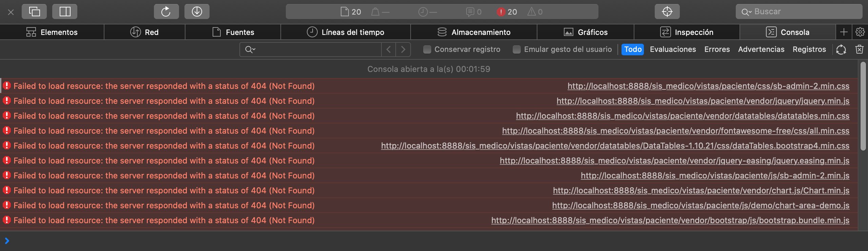The height and width of the screenshot is (251, 868).
Task: Open the Inspección tab
Action: [687, 32]
